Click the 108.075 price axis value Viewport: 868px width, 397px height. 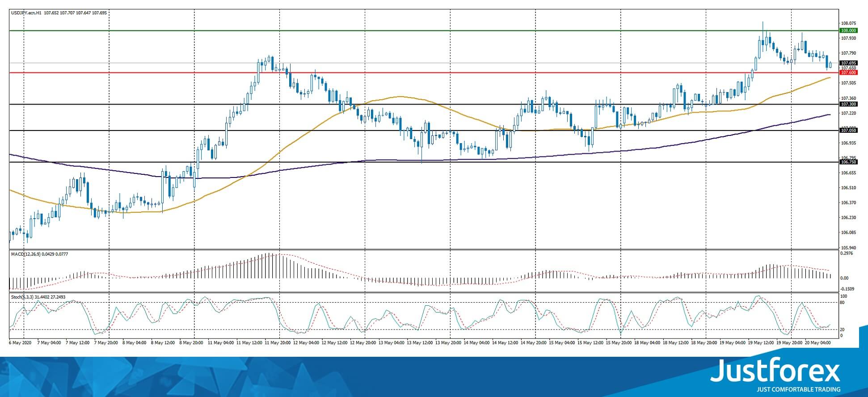click(x=848, y=23)
